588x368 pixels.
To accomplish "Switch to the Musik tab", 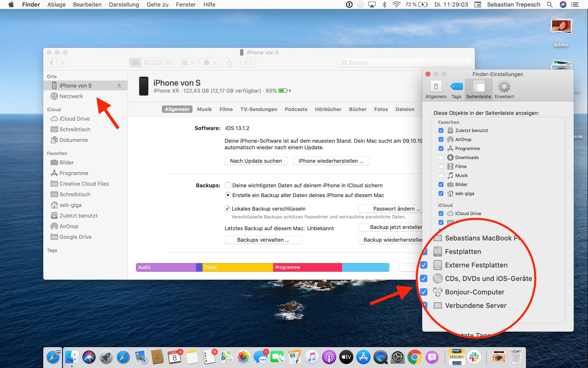I will coord(204,109).
